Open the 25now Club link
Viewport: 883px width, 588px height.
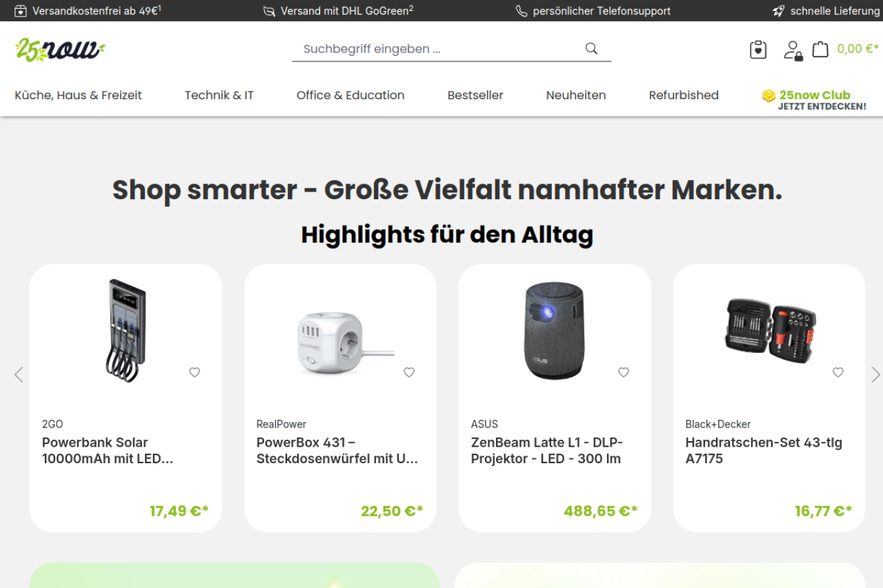(x=814, y=100)
